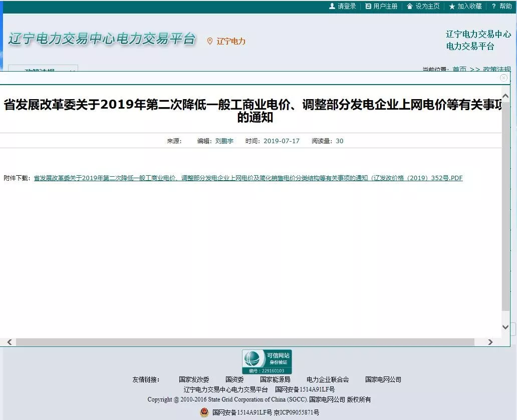Screen dimensions: 517x420
Task: Click the question mark help icon
Action: [x=493, y=7]
